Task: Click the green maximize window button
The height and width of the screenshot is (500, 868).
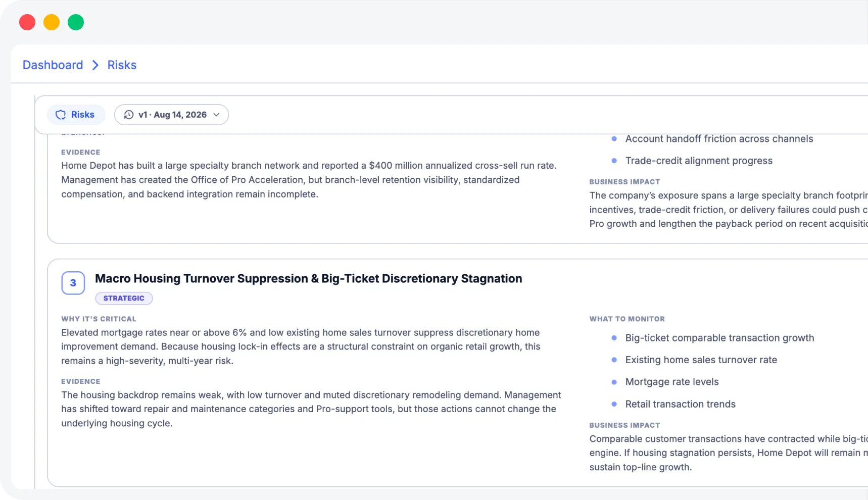Action: tap(76, 22)
